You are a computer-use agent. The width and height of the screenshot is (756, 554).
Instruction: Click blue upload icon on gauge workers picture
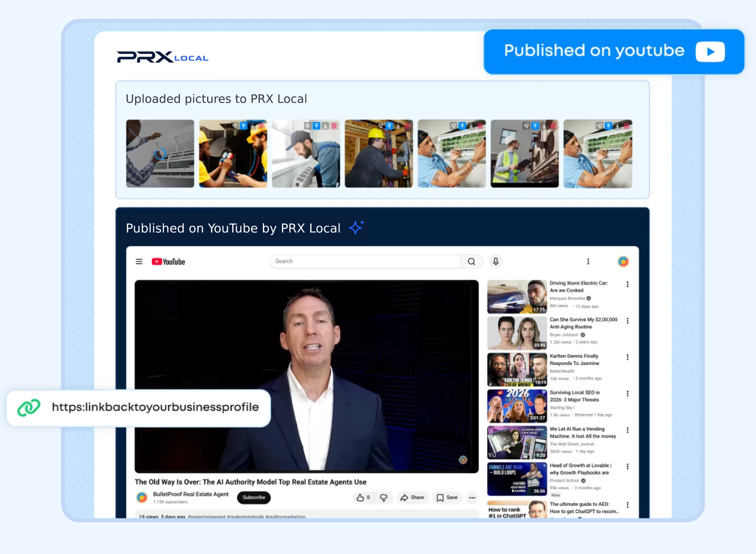click(x=243, y=126)
